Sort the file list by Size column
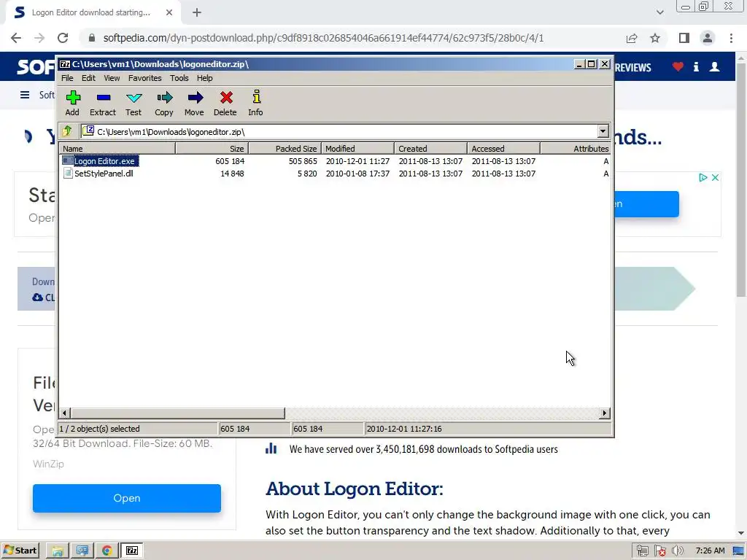Viewport: 747px width, 560px height. 212,149
